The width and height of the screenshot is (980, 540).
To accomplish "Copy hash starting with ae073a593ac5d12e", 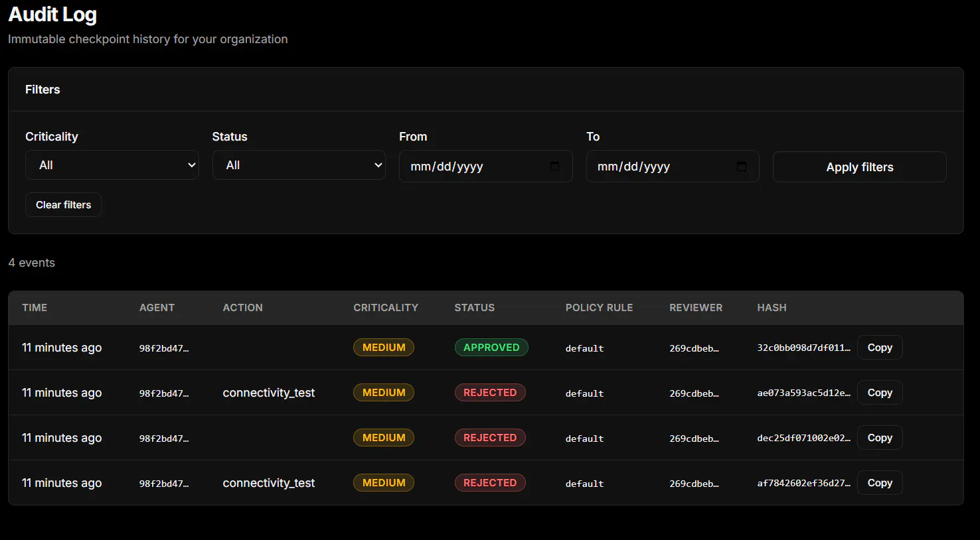I will tap(880, 393).
